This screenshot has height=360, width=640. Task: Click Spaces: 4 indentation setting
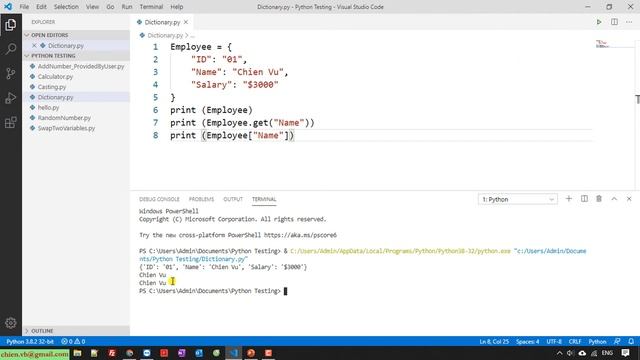click(527, 341)
